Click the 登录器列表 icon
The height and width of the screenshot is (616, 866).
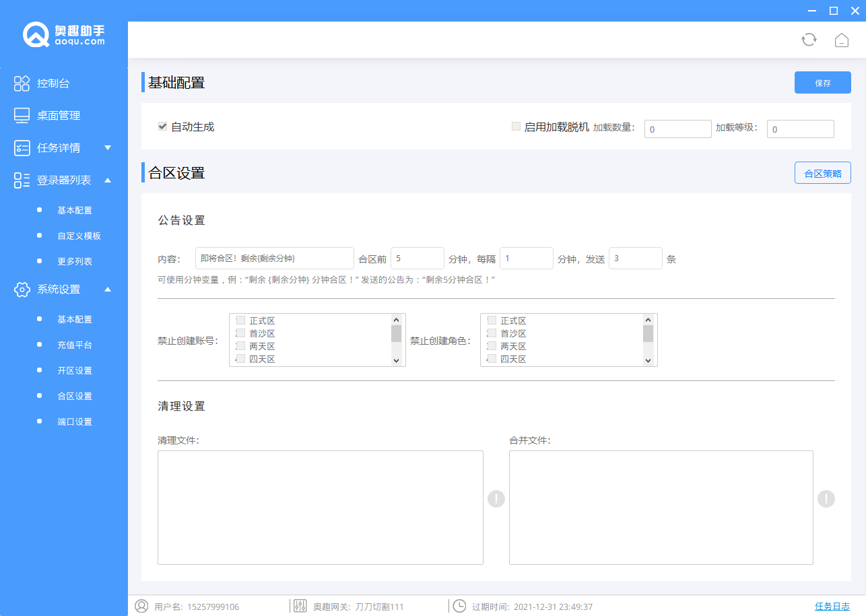click(x=22, y=180)
